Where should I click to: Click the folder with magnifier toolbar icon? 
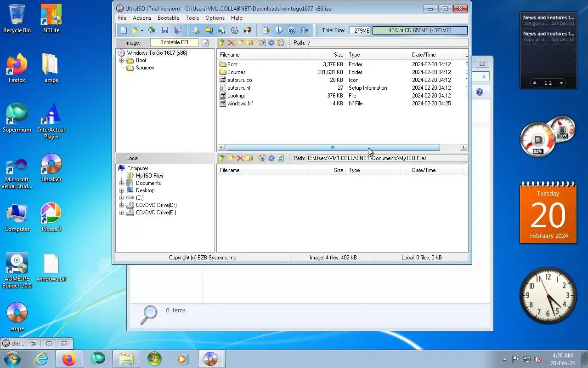pyautogui.click(x=209, y=30)
